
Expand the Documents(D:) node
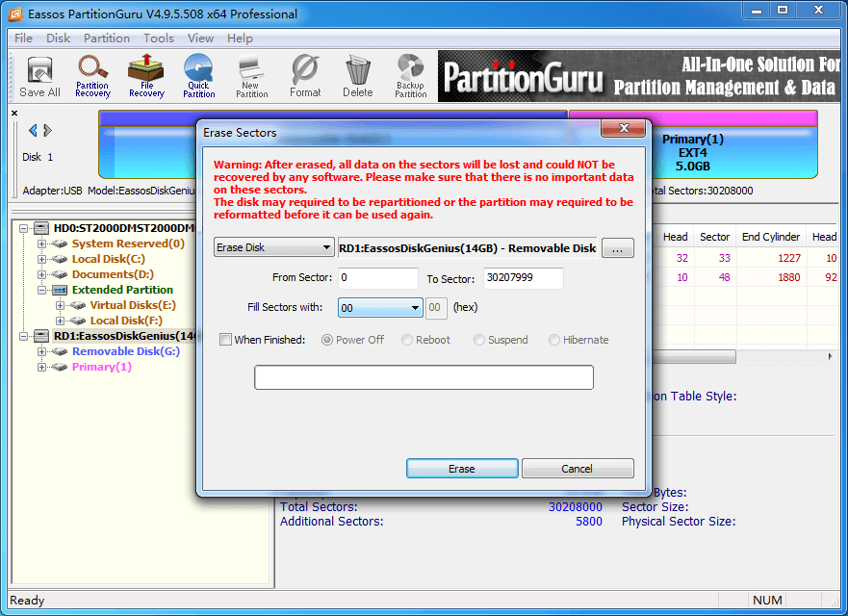[x=41, y=274]
